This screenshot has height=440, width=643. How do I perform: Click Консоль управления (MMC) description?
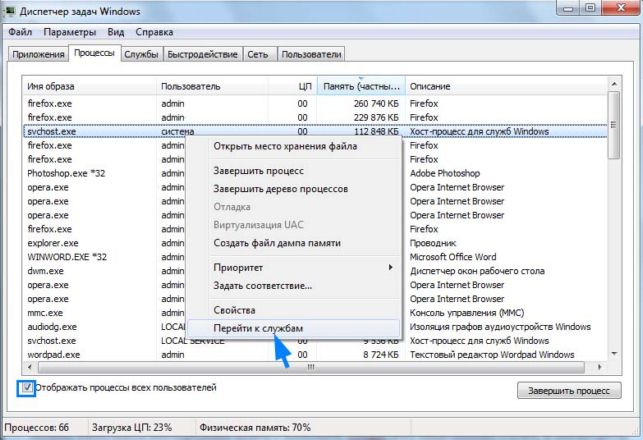coord(467,313)
